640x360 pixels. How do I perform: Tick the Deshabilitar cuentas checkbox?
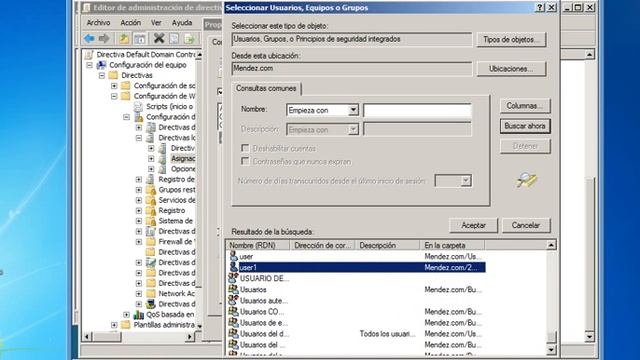[245, 148]
